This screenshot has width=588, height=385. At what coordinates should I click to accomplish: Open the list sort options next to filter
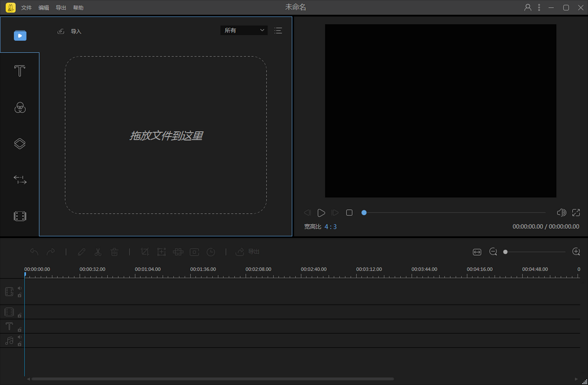278,30
